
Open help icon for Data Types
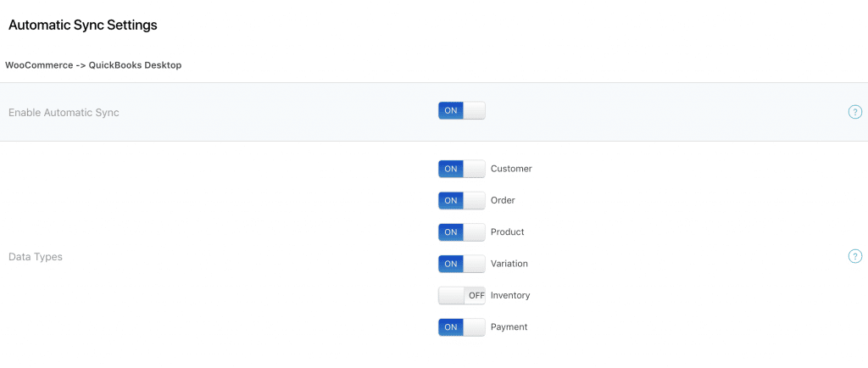(x=854, y=256)
